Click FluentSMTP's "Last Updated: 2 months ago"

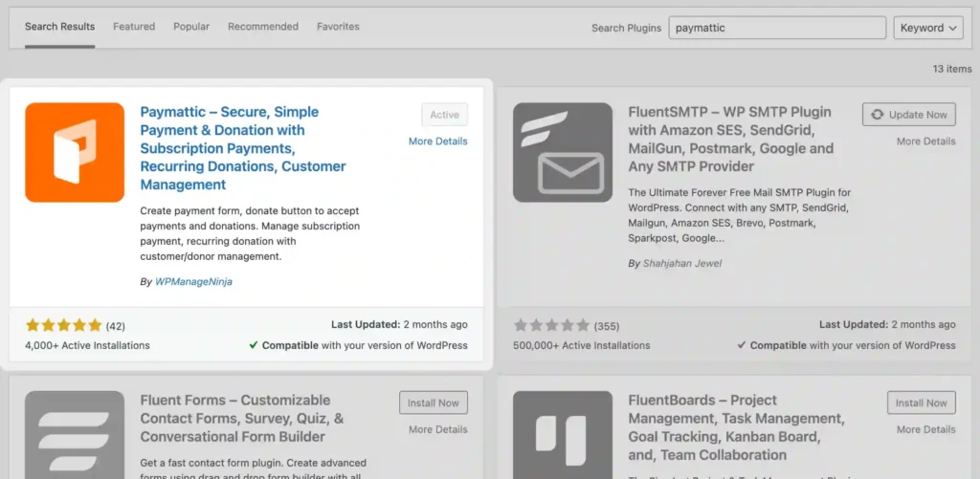pyautogui.click(x=887, y=325)
